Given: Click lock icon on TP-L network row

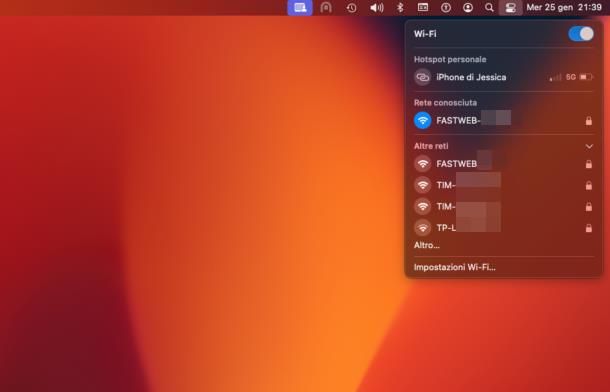Looking at the screenshot, I should click(589, 228).
